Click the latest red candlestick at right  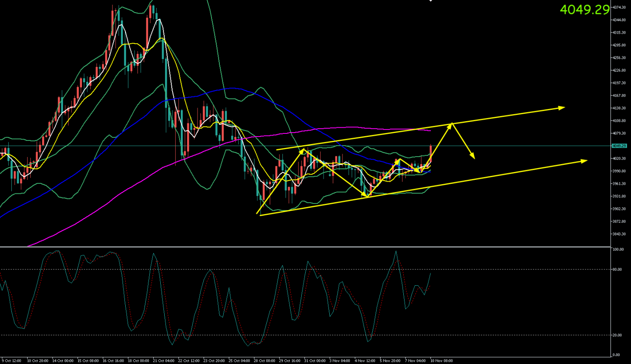pos(431,153)
